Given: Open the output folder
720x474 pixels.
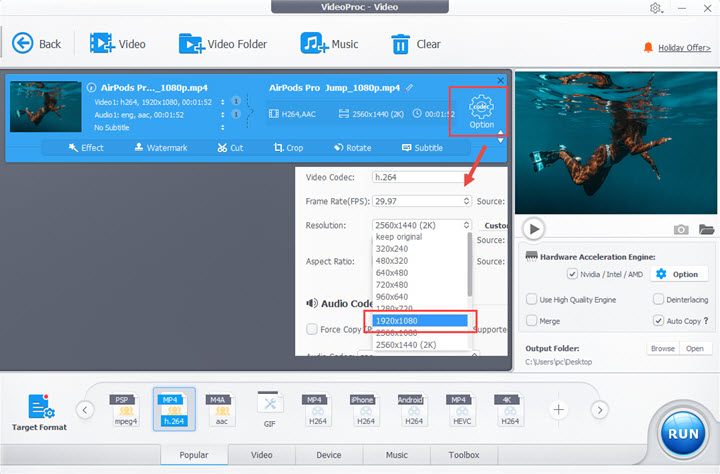Looking at the screenshot, I should pos(695,349).
